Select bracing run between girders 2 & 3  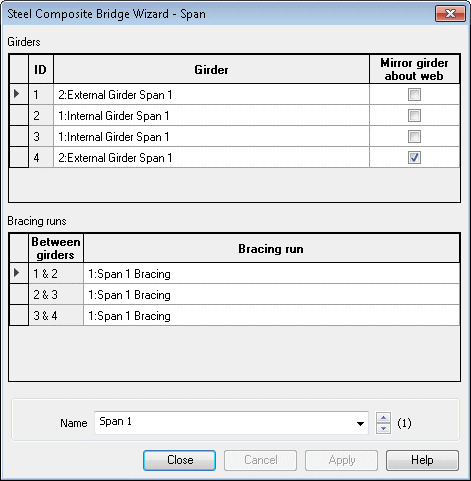point(271,295)
